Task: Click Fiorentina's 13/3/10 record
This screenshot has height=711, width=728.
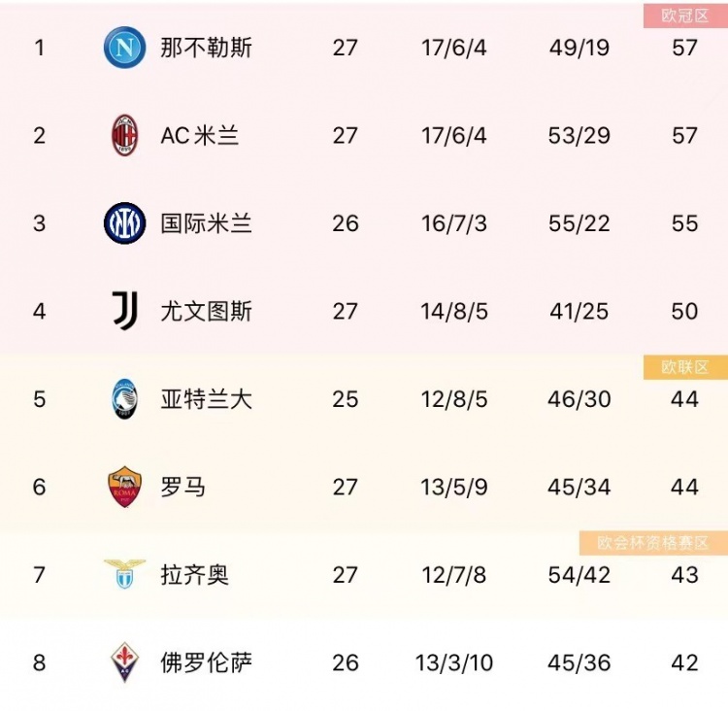Action: 454,662
